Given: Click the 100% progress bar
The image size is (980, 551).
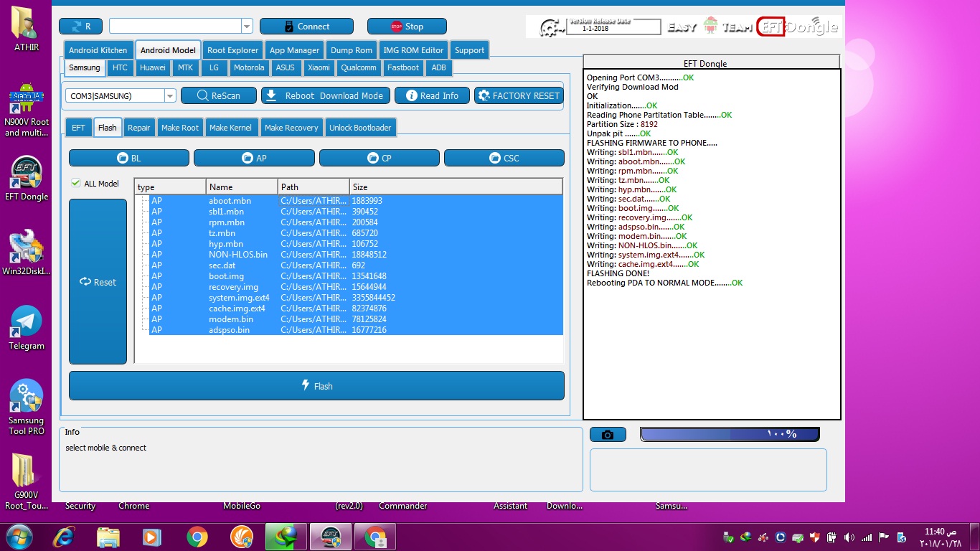Looking at the screenshot, I should 730,434.
